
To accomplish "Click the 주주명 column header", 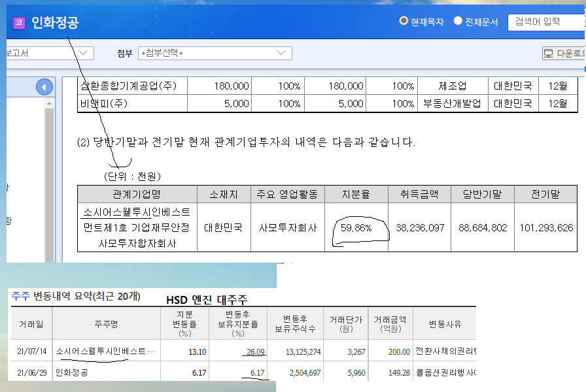I will 107,323.
